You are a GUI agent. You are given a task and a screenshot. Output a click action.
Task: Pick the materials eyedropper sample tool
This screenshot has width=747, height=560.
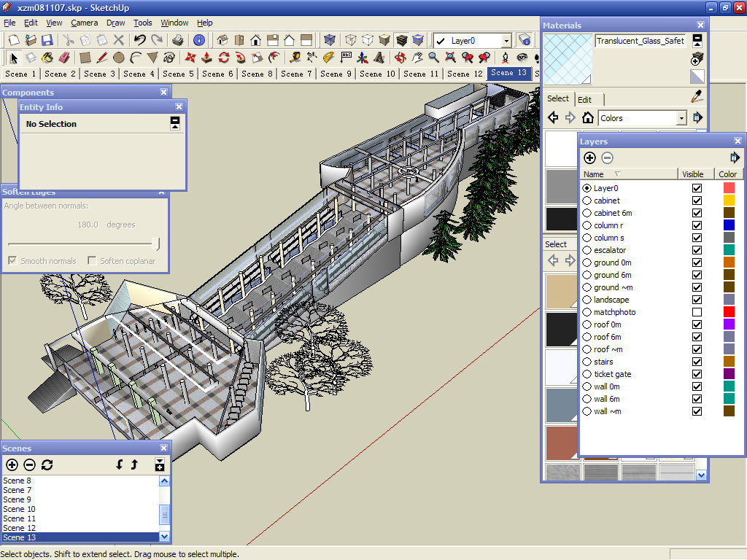point(697,97)
